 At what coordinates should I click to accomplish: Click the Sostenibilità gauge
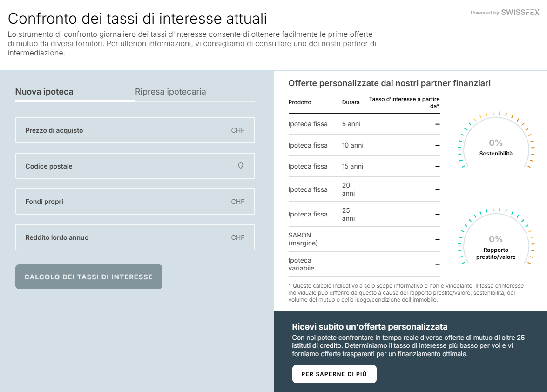click(496, 140)
